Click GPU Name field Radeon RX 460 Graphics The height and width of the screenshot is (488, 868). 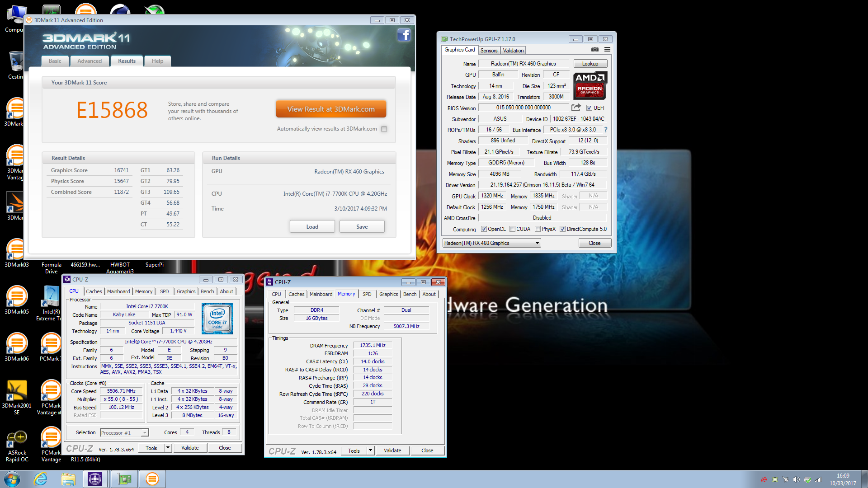(x=524, y=64)
